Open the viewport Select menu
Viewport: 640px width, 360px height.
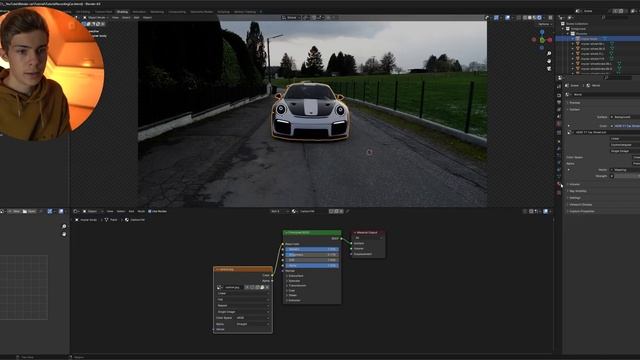pos(126,18)
